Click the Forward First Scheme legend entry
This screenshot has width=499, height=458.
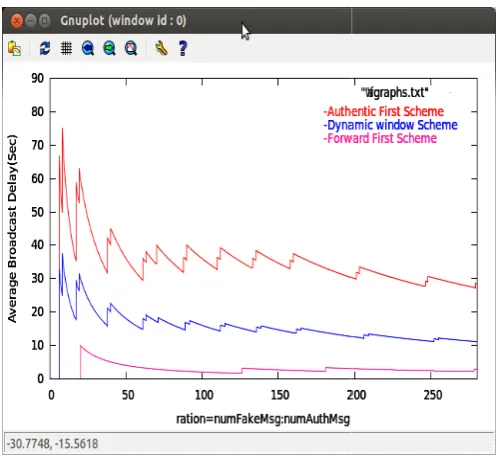pos(380,138)
